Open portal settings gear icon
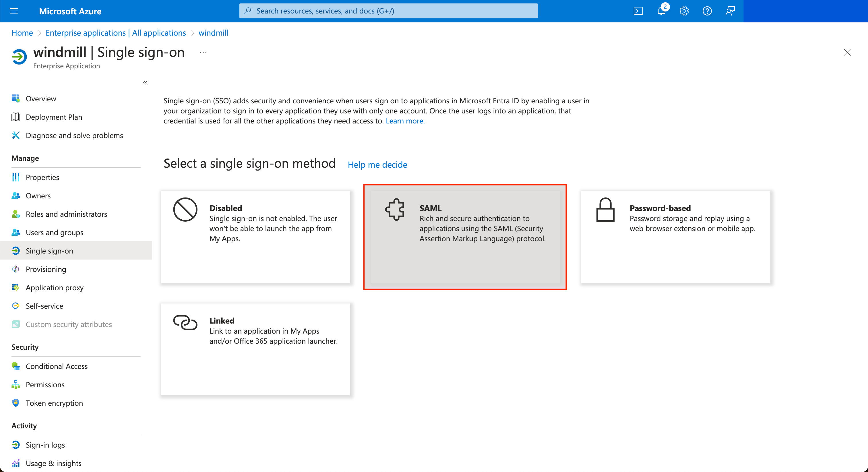The height and width of the screenshot is (472, 868). pos(684,11)
